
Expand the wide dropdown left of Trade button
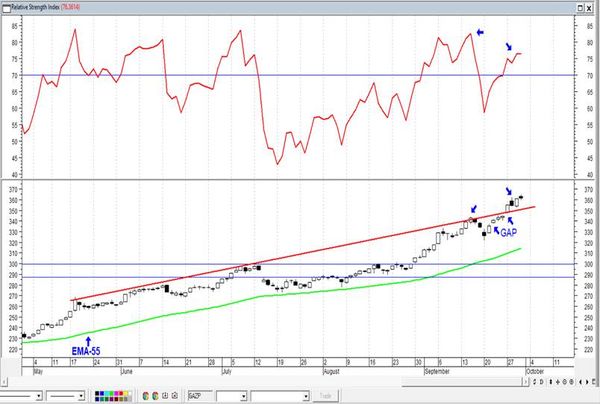coord(305,396)
